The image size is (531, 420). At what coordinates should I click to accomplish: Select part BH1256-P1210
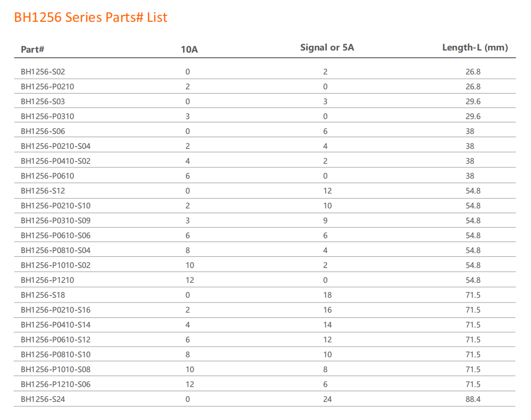point(47,281)
